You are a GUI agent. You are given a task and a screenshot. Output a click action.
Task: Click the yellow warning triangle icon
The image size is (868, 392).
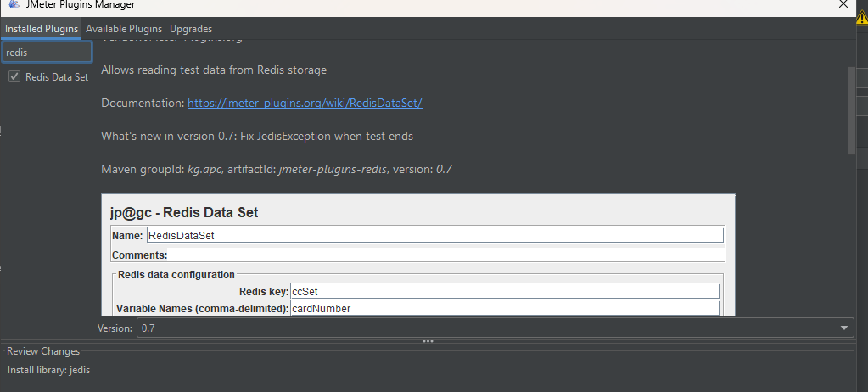point(862,19)
